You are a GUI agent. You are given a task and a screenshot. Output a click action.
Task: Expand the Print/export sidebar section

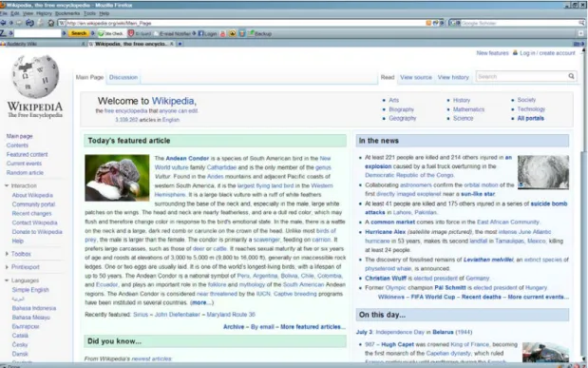(x=22, y=267)
